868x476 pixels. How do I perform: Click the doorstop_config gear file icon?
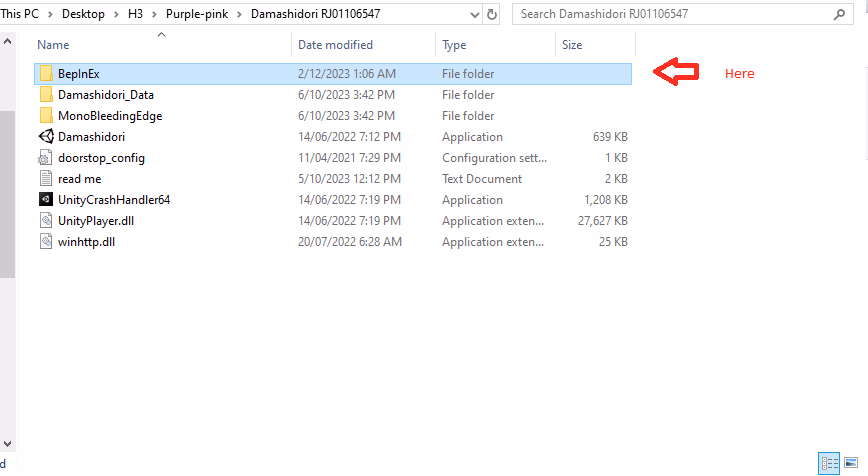point(45,158)
